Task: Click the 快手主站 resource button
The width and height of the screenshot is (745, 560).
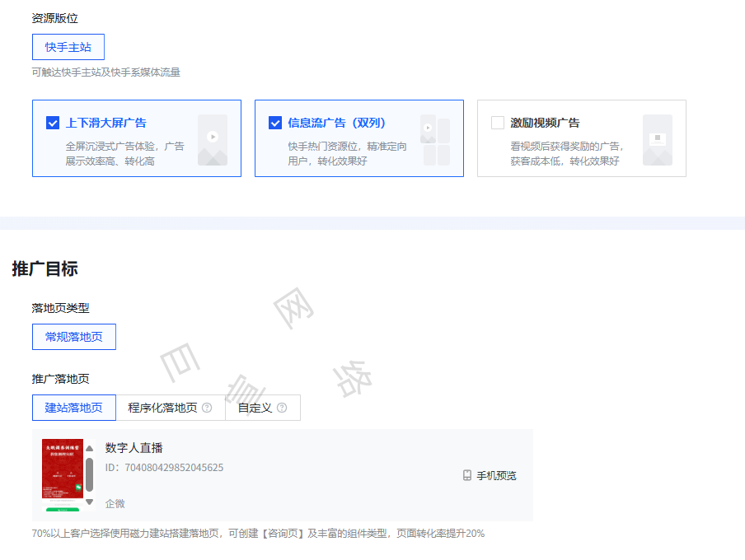Action: click(68, 47)
